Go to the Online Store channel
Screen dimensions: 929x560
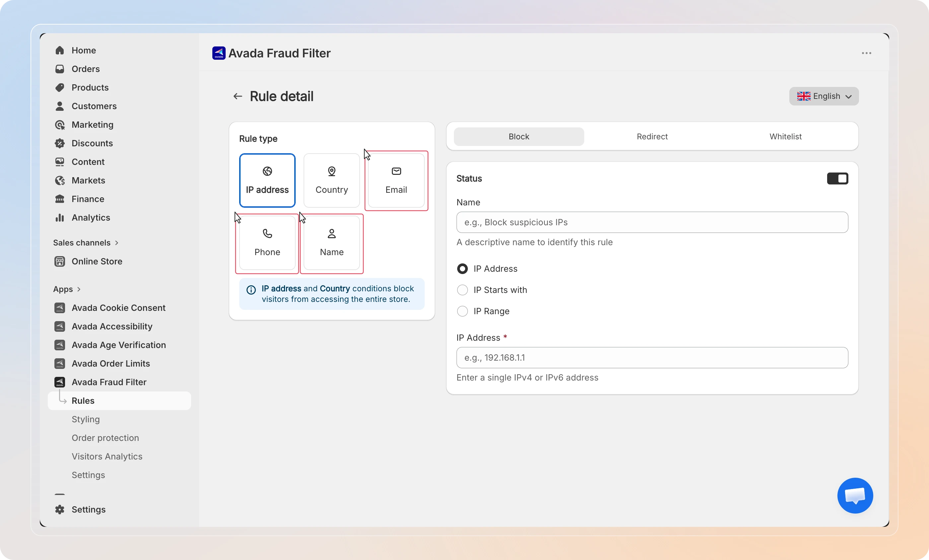(x=97, y=261)
